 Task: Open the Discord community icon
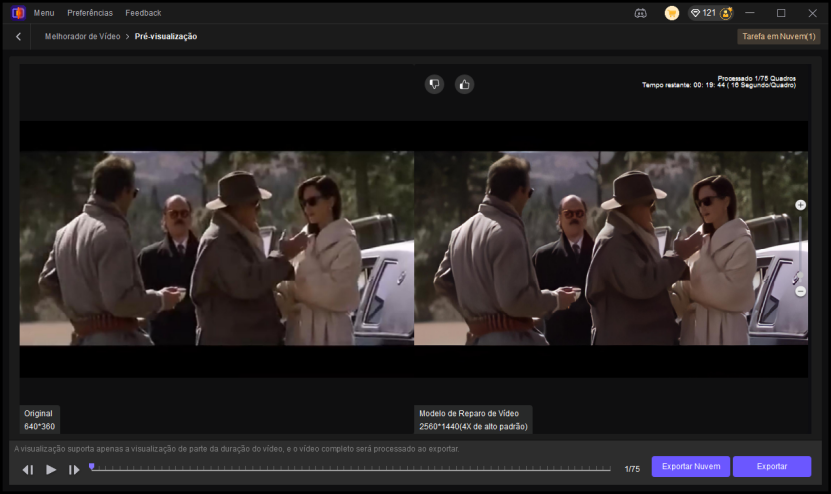tap(640, 13)
